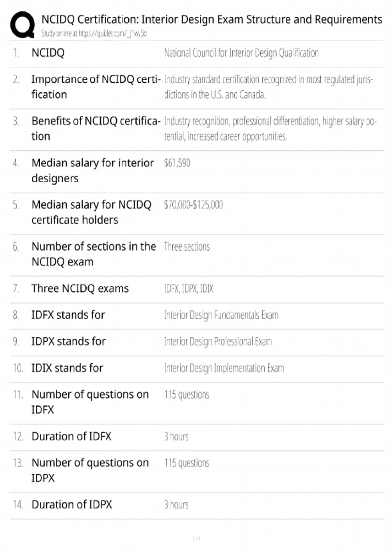Select the "Duration of IDFX" term
This screenshot has height=556, width=392.
pos(71,436)
